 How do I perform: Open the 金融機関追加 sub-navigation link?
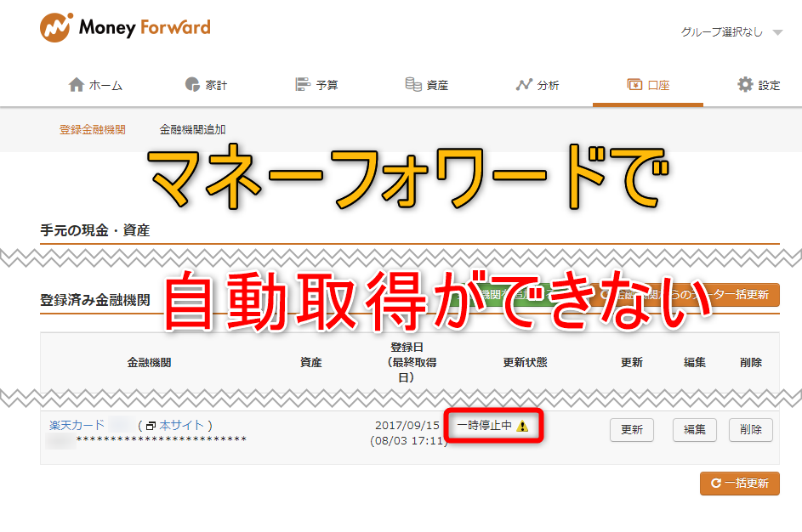(x=192, y=130)
